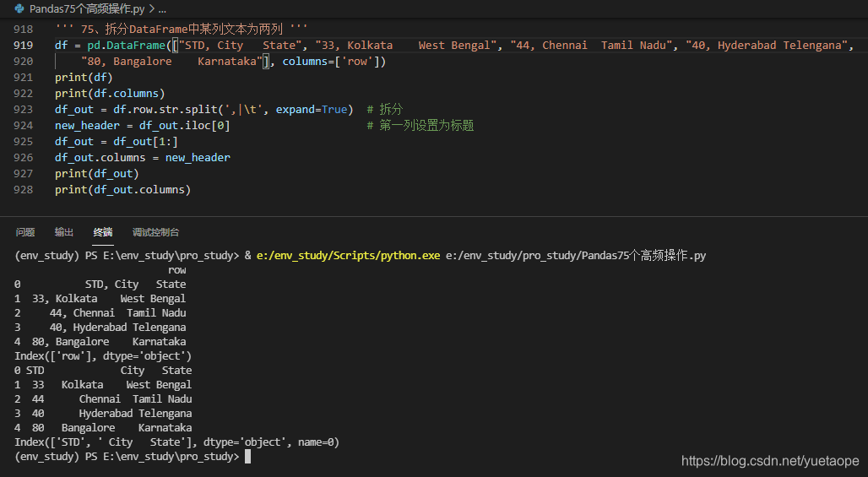Viewport: 868px width, 477px height.
Task: Click terminal row '2 44, Chennai Tamil Nadu'
Action: click(x=100, y=312)
